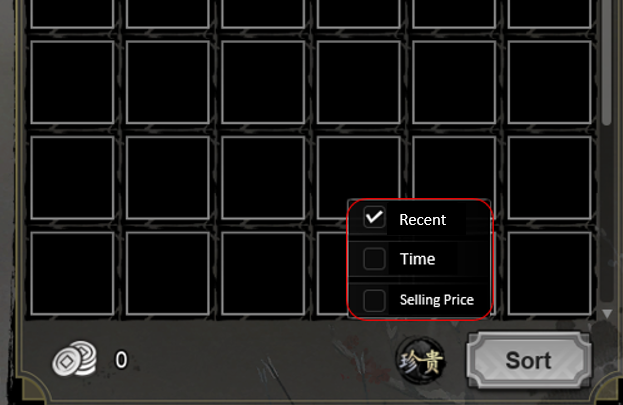Click the 珍贵 precious items filter icon
The height and width of the screenshot is (405, 623).
(421, 360)
